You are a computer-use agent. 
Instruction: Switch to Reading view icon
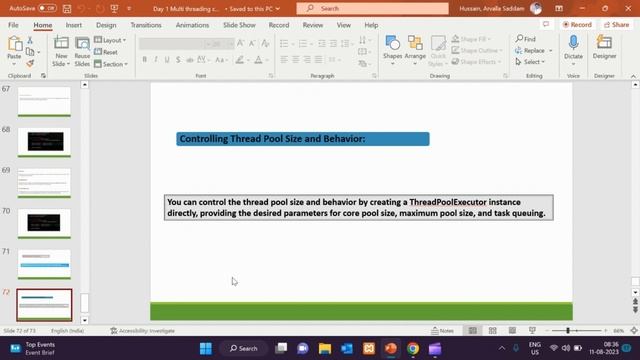point(512,331)
